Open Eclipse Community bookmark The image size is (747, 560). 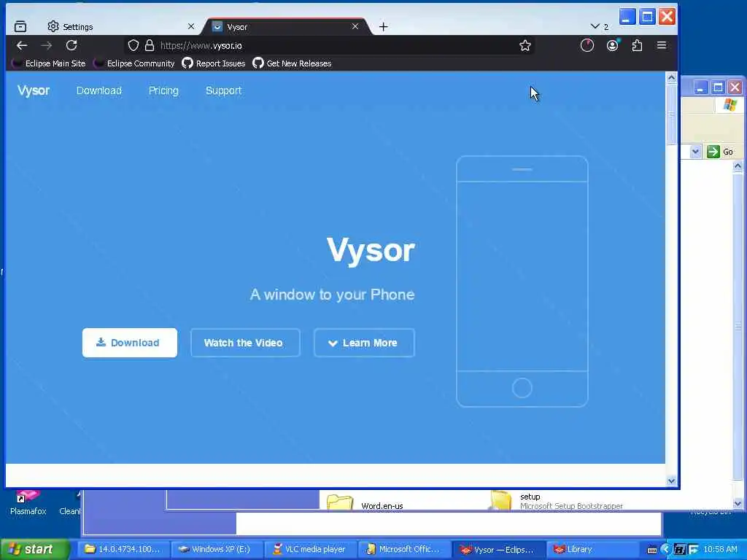pyautogui.click(x=134, y=63)
